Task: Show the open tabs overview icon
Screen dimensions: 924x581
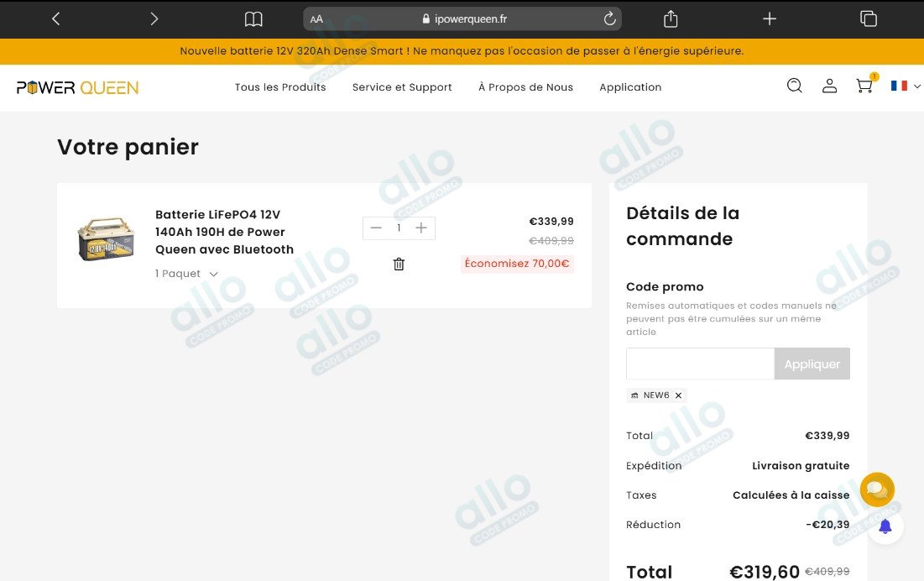Action: tap(869, 18)
